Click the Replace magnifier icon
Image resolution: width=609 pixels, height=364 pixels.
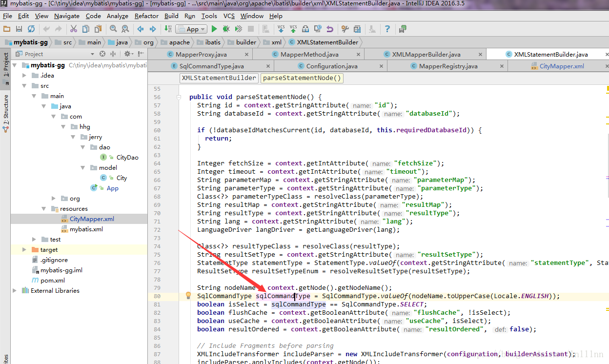(x=125, y=29)
